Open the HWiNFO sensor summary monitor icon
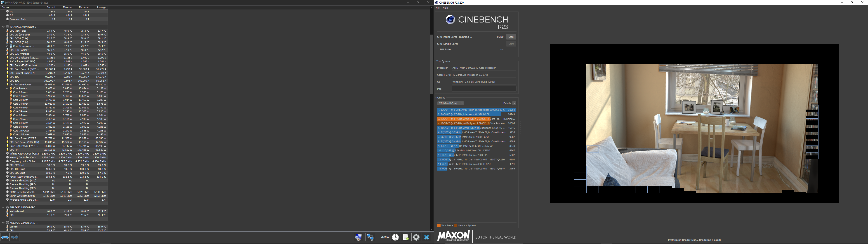 click(x=358, y=237)
